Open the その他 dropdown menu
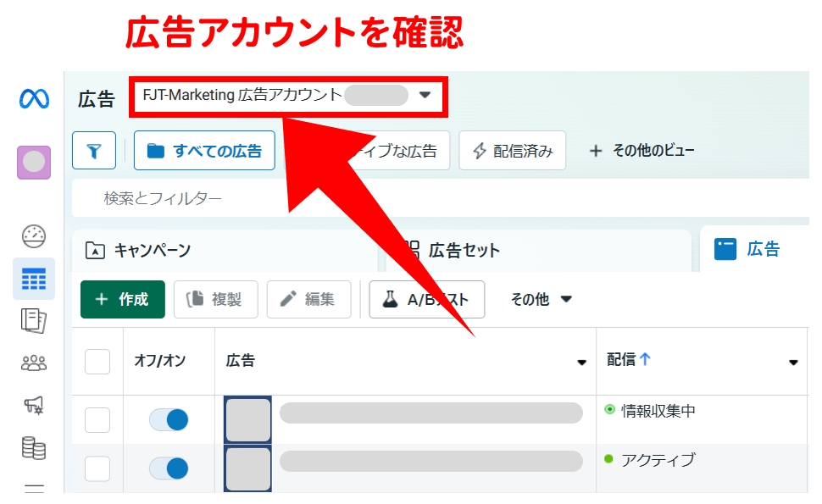 [542, 299]
